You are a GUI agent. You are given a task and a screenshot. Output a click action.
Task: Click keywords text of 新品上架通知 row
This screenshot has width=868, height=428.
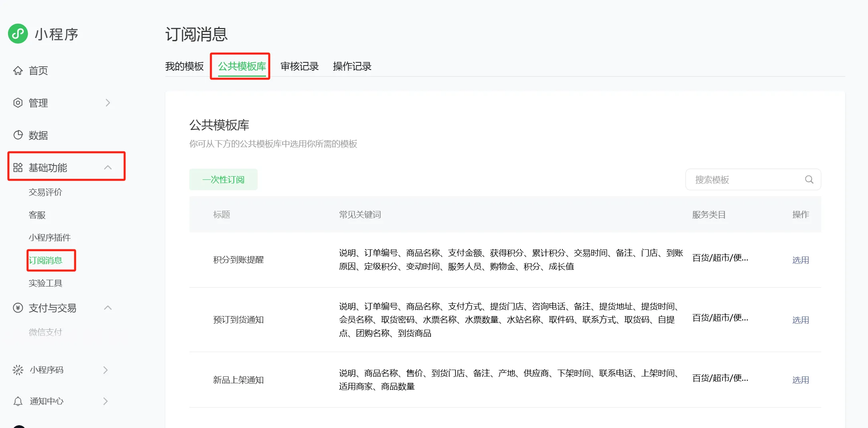[x=509, y=380]
